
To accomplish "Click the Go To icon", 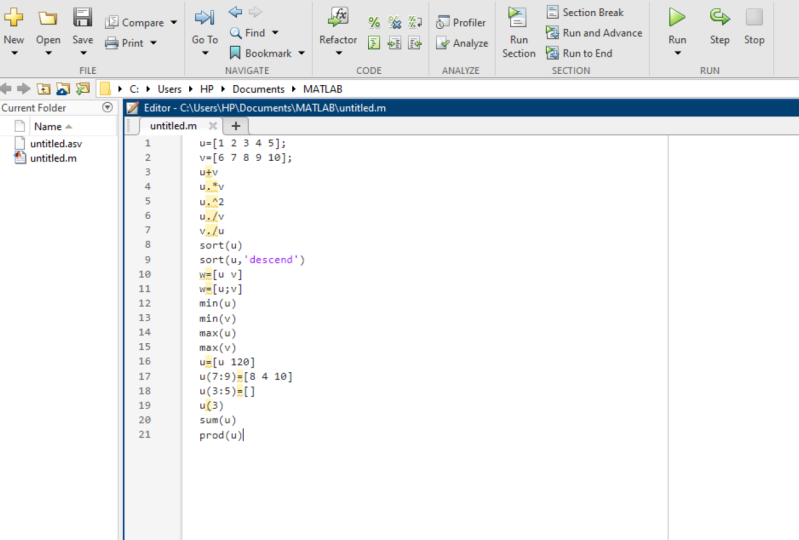I will click(x=204, y=18).
